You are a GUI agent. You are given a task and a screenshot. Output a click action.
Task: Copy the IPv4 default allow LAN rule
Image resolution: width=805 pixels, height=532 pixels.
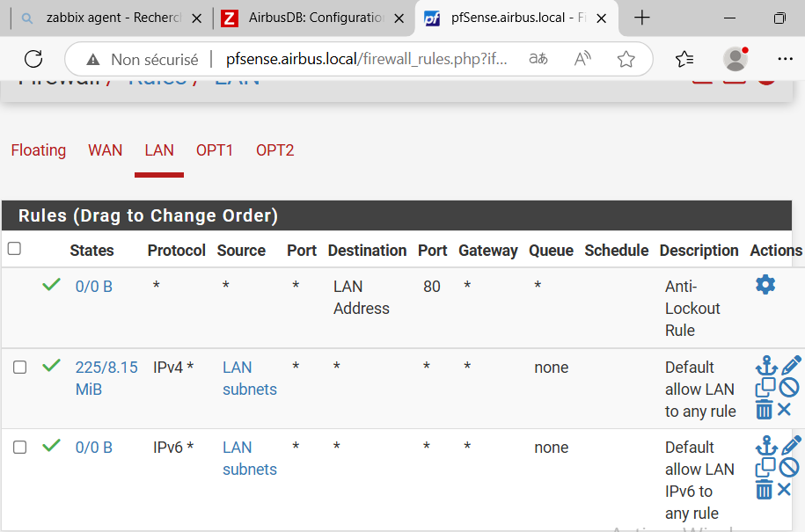(x=765, y=387)
